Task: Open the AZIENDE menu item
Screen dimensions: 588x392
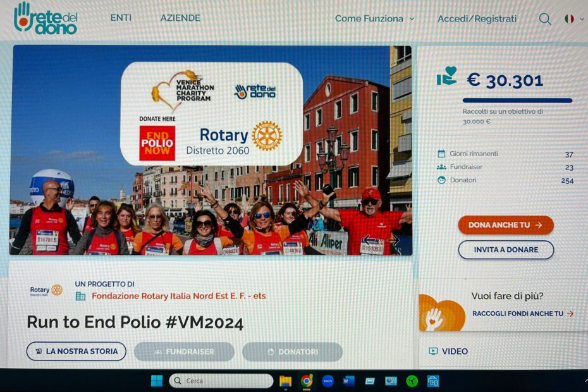Action: (x=180, y=18)
